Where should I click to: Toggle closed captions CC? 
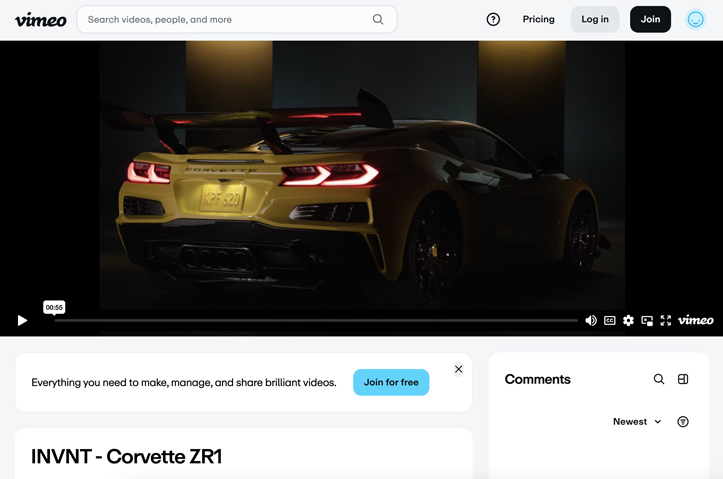[x=610, y=320]
